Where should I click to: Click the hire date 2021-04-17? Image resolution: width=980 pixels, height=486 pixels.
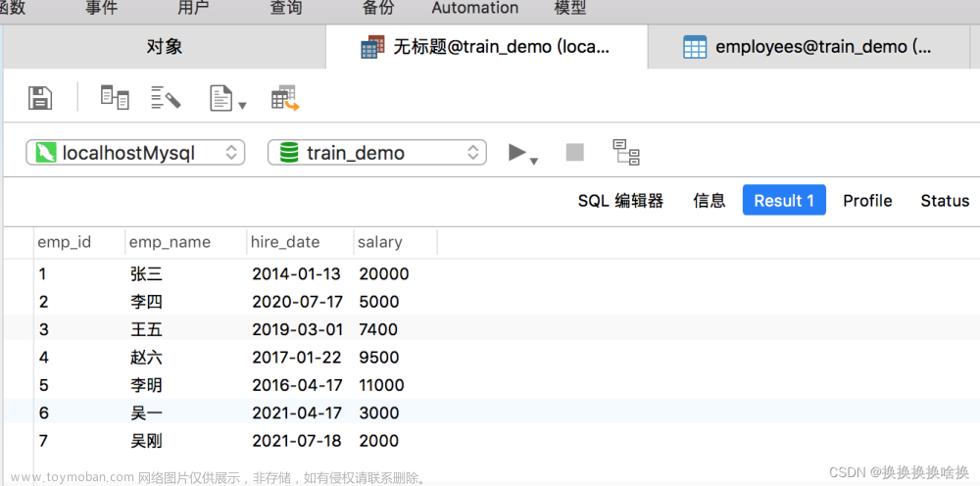[297, 413]
